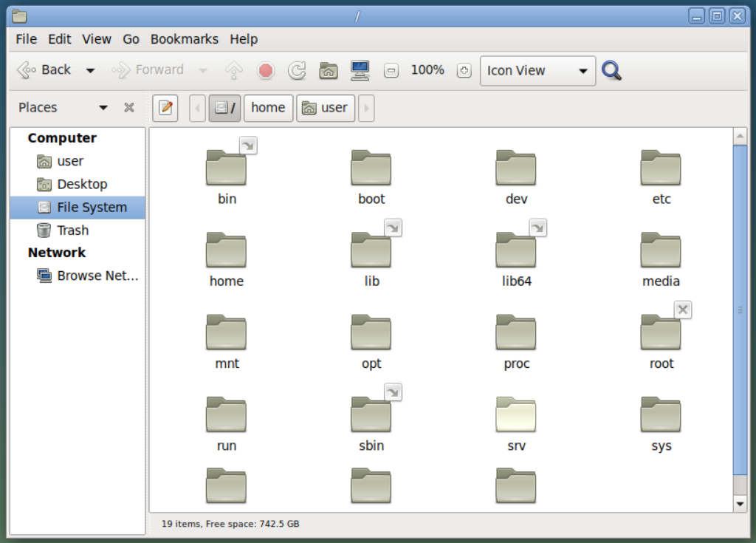Open the Go menu

click(x=131, y=39)
